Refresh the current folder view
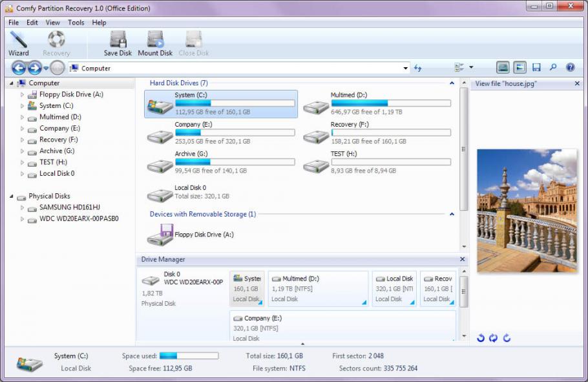Viewport: 588px width, 382px height. (x=419, y=67)
